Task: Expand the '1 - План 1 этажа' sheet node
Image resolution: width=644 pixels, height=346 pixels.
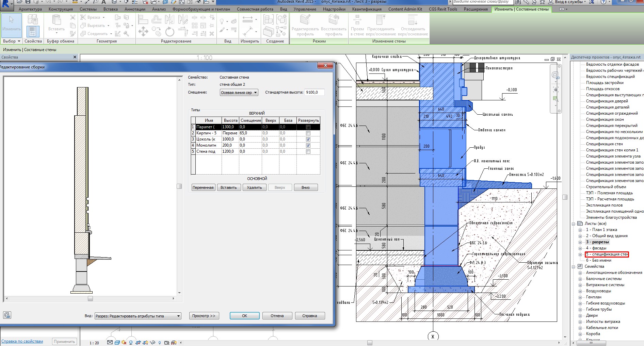Action: tap(580, 230)
